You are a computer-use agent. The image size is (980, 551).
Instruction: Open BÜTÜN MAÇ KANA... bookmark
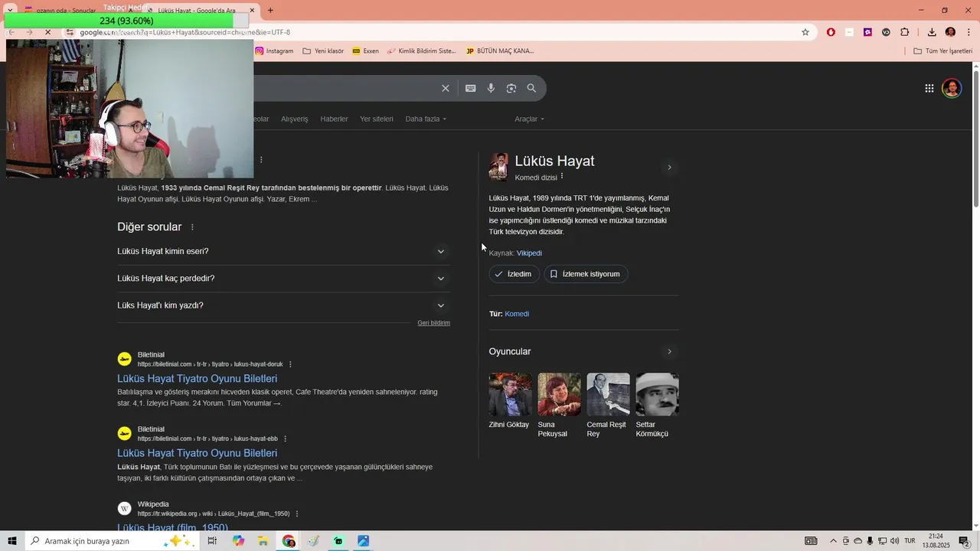[x=499, y=51]
